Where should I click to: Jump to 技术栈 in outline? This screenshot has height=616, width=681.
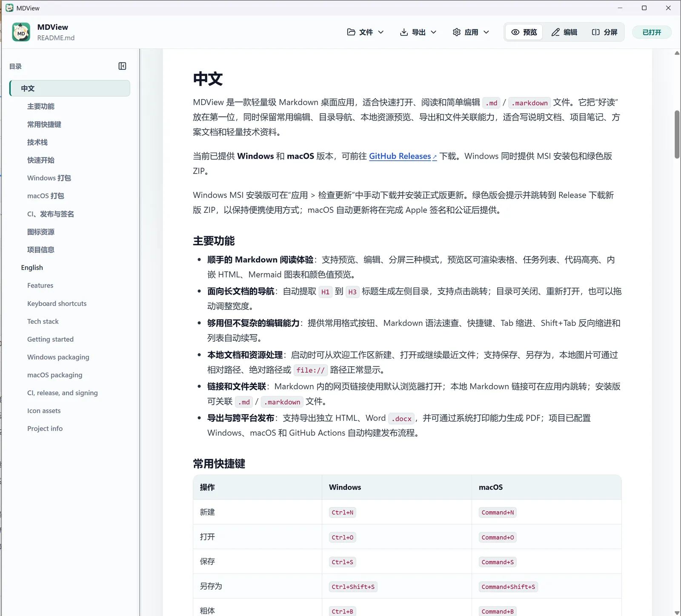point(37,142)
